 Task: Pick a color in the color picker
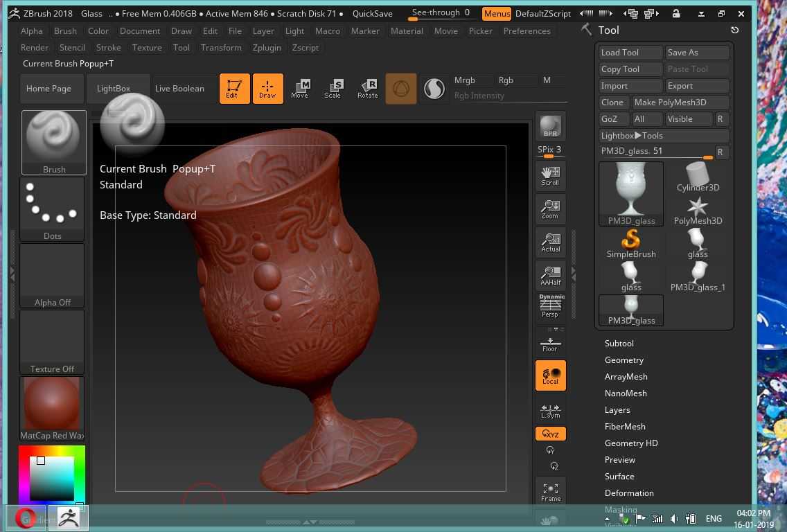52,475
